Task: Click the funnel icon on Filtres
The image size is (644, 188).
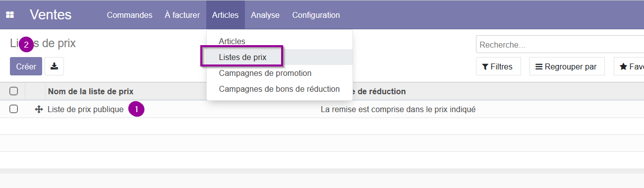Action: click(x=485, y=66)
